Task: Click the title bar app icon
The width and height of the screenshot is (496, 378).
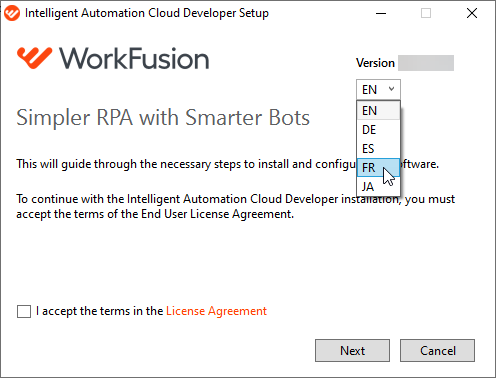Action: (12, 13)
